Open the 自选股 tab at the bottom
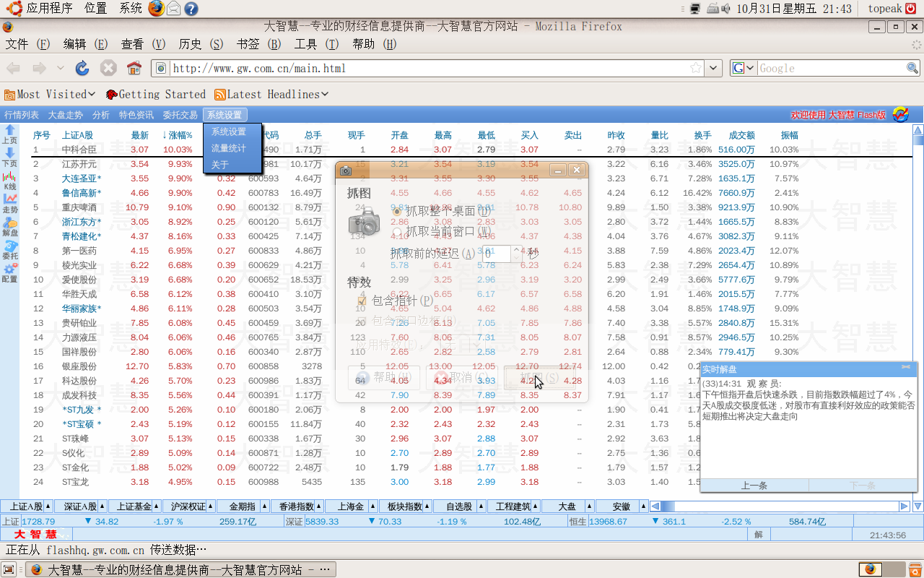This screenshot has height=578, width=924. click(x=460, y=506)
